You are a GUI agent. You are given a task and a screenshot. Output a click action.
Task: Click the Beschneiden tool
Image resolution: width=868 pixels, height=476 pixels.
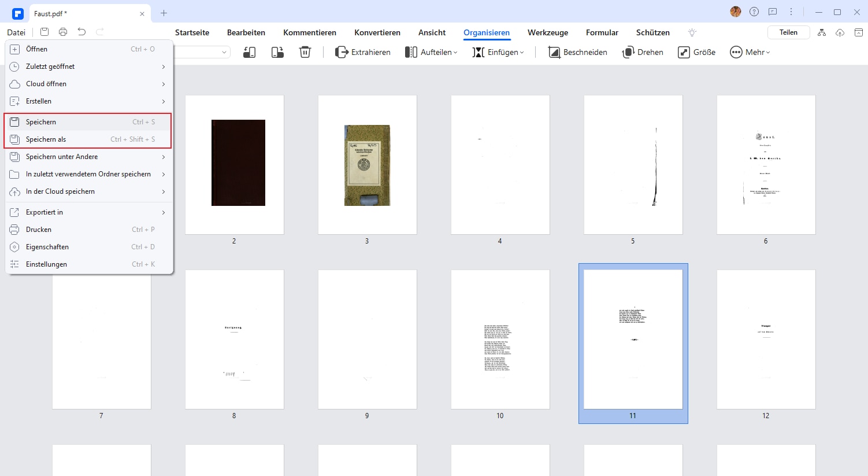pos(577,52)
